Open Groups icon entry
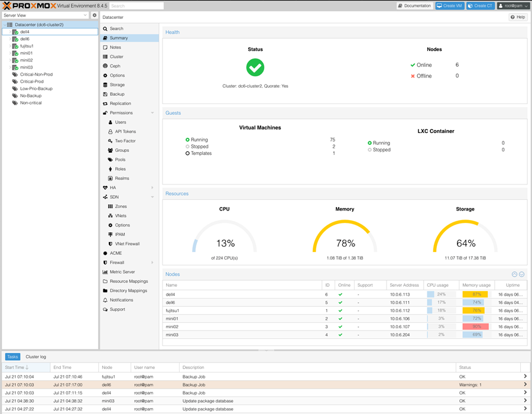 click(x=111, y=150)
